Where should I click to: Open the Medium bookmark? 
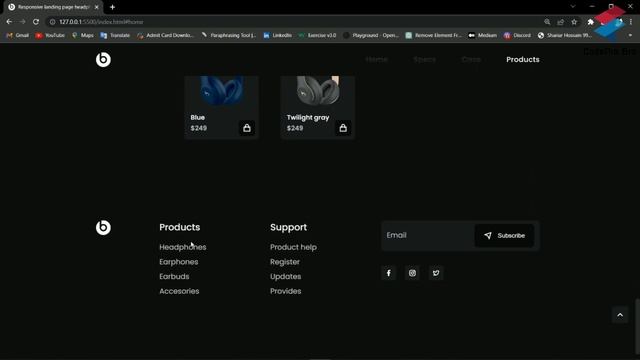coord(482,36)
